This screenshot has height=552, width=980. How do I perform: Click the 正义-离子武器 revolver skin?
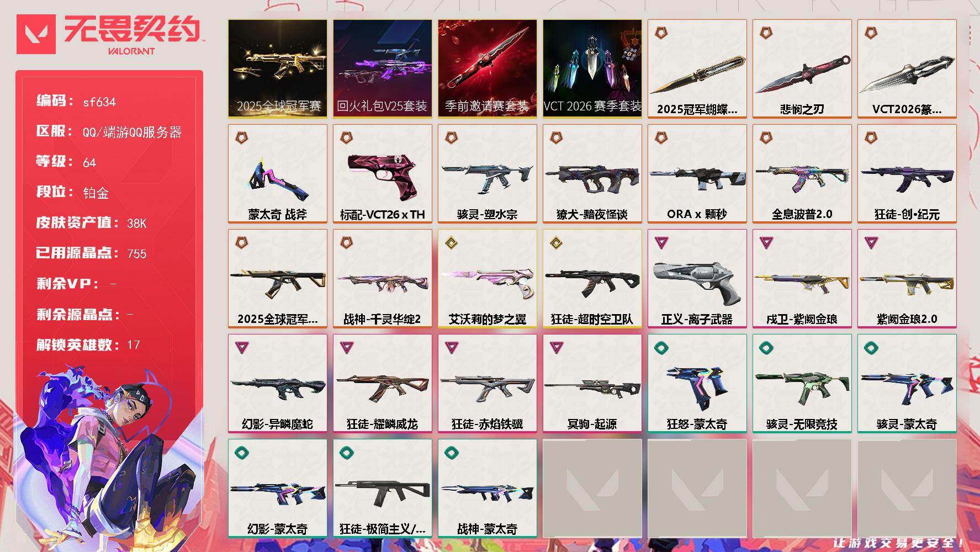pyautogui.click(x=697, y=279)
